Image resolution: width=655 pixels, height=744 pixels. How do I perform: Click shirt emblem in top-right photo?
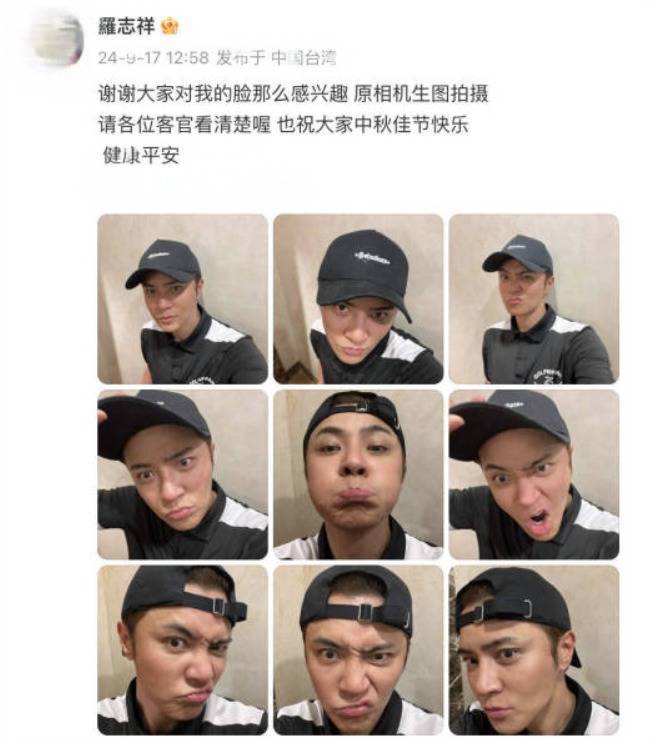[547, 375]
